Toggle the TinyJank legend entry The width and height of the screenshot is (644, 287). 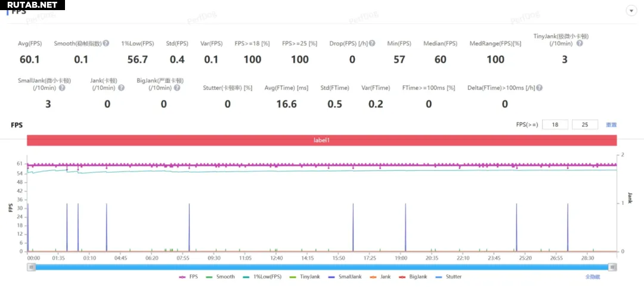click(x=305, y=276)
